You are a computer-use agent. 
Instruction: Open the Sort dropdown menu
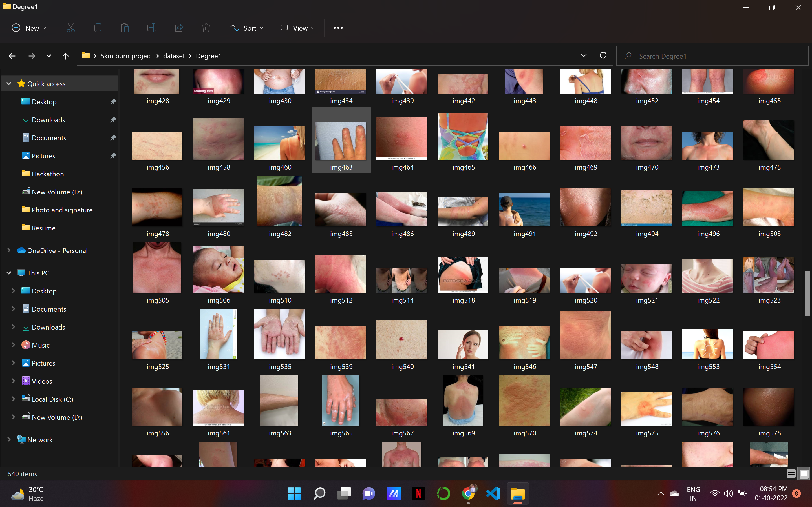[x=247, y=28]
